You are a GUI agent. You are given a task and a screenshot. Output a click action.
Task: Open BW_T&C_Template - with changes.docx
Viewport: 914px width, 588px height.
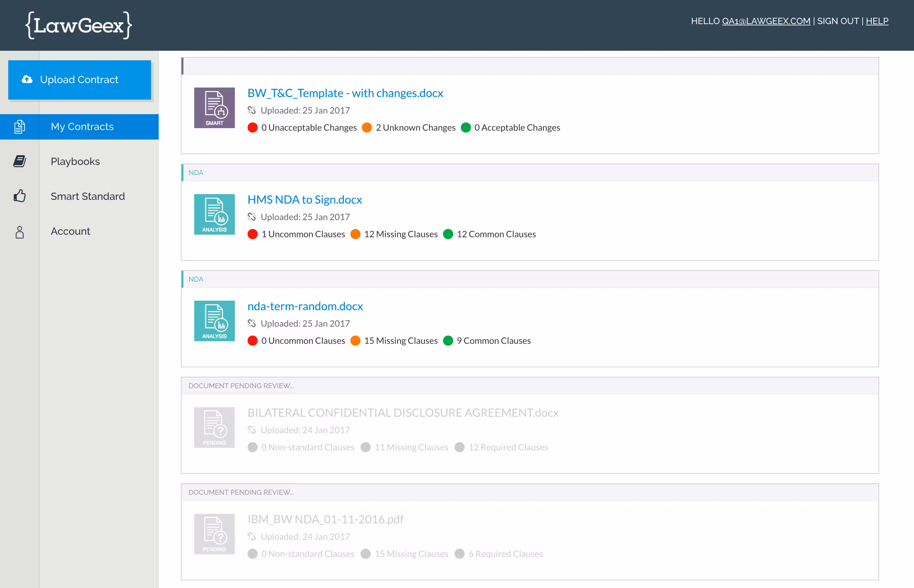pos(345,93)
